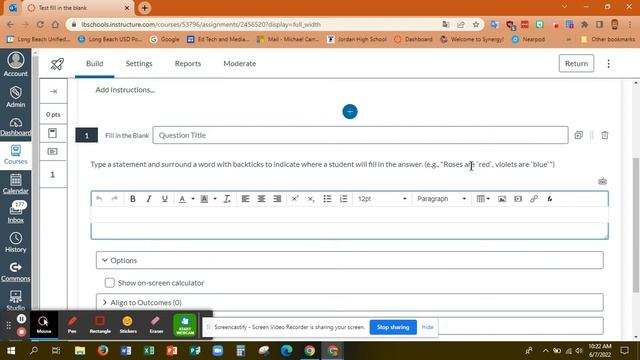Toggle underline formatting in editor
This screenshot has height=360, width=640.
(164, 199)
